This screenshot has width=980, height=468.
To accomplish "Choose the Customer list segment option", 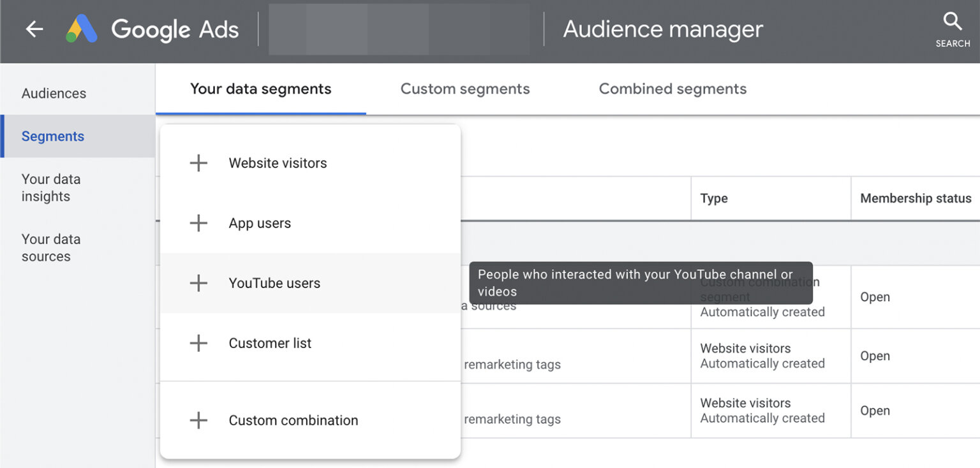I will (269, 342).
